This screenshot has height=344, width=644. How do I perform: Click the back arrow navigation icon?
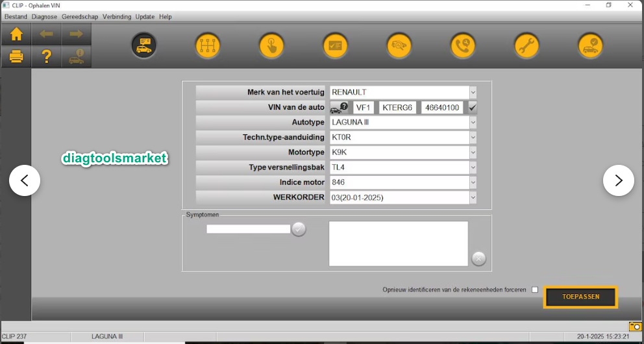pyautogui.click(x=46, y=34)
